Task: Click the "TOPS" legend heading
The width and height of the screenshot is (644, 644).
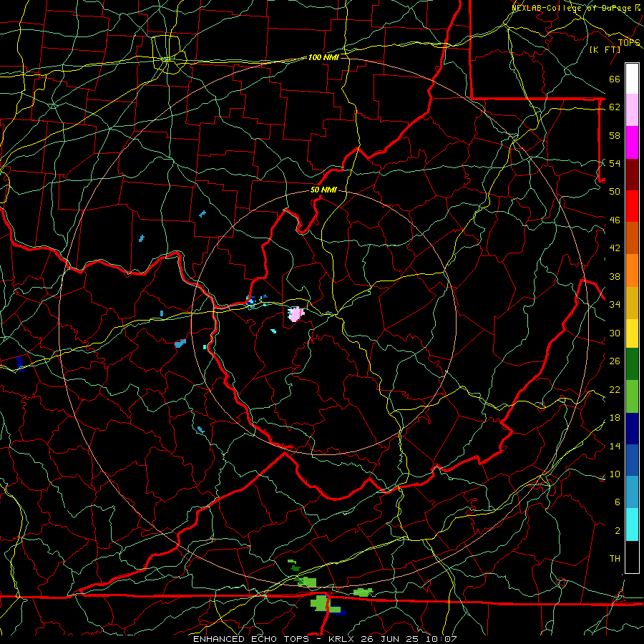Action: [x=629, y=42]
